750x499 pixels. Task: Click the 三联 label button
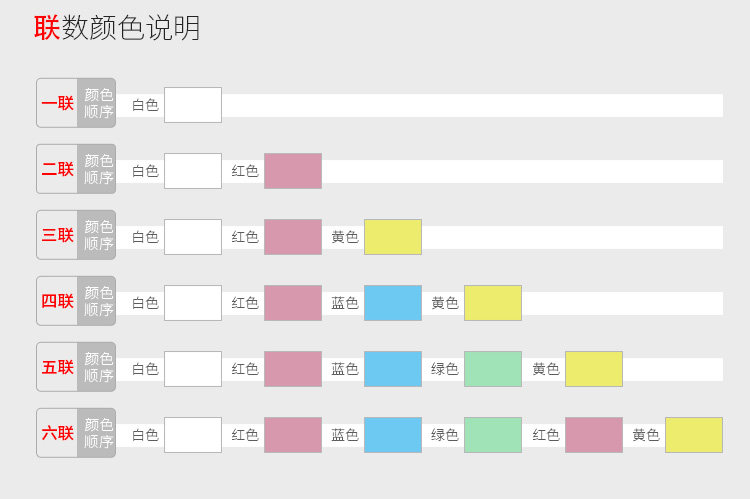(x=58, y=235)
